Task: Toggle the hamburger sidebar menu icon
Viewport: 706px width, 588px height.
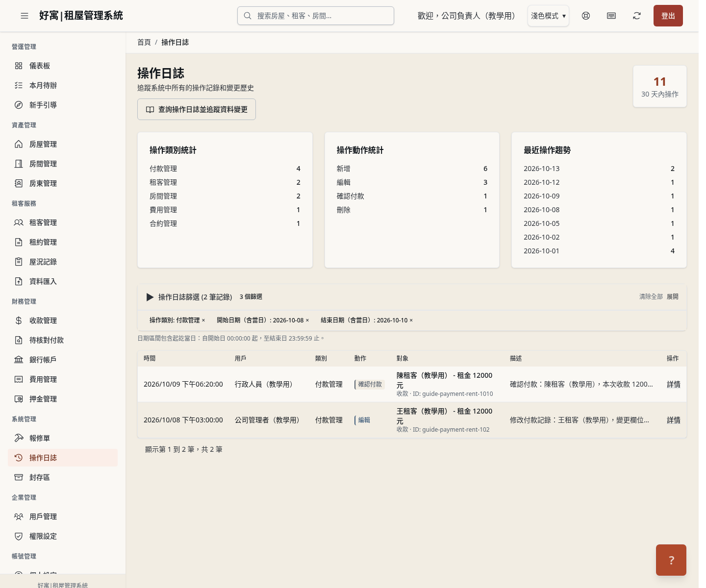Action: point(25,16)
